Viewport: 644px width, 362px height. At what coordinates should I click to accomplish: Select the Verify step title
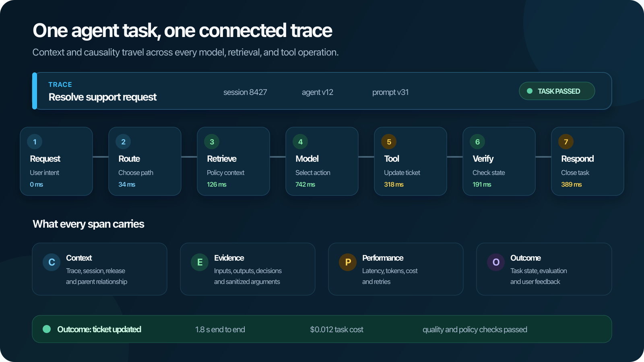(x=483, y=158)
